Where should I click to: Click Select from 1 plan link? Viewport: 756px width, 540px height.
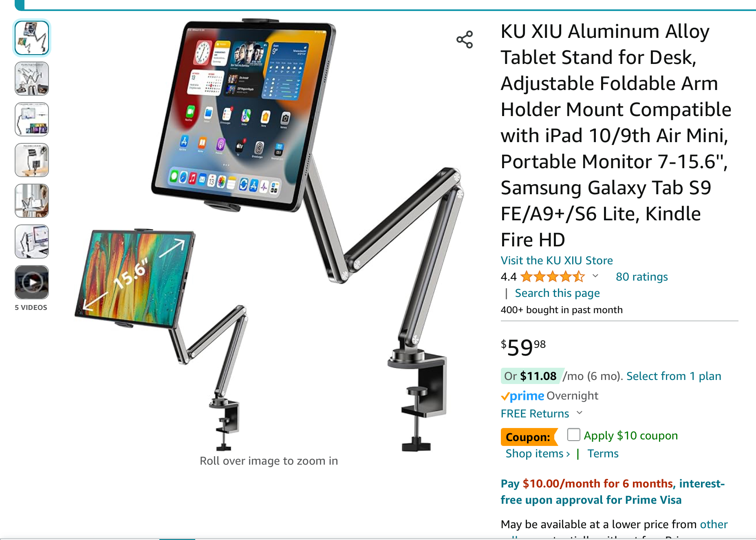(674, 376)
